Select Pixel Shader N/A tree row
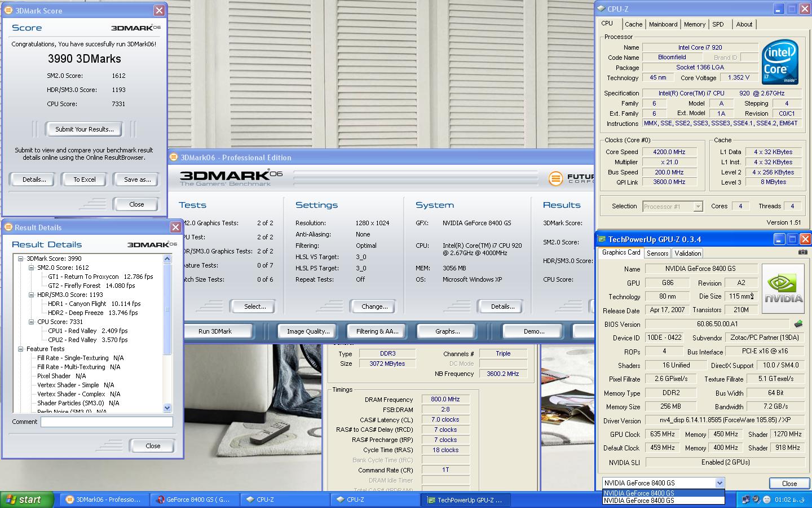The width and height of the screenshot is (812, 508). tap(61, 376)
